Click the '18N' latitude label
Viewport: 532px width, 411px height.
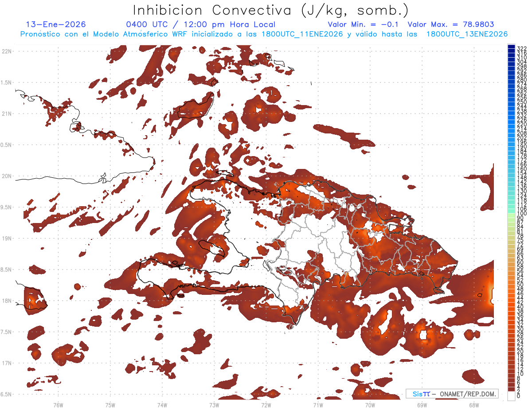7,301
